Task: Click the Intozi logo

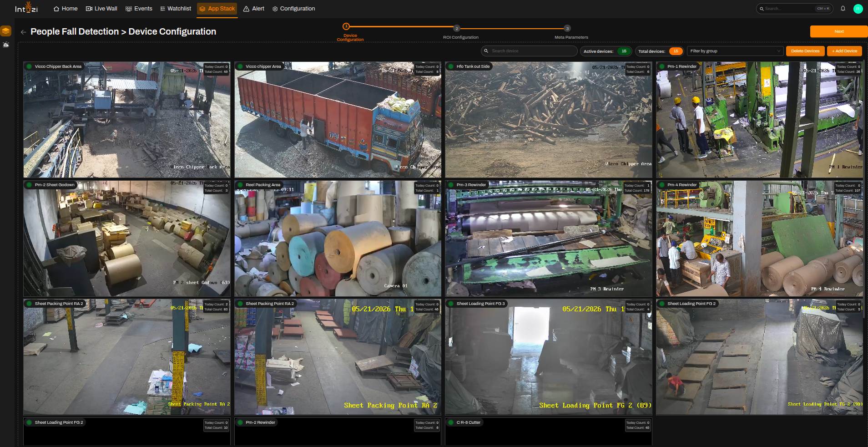Action: pos(26,8)
